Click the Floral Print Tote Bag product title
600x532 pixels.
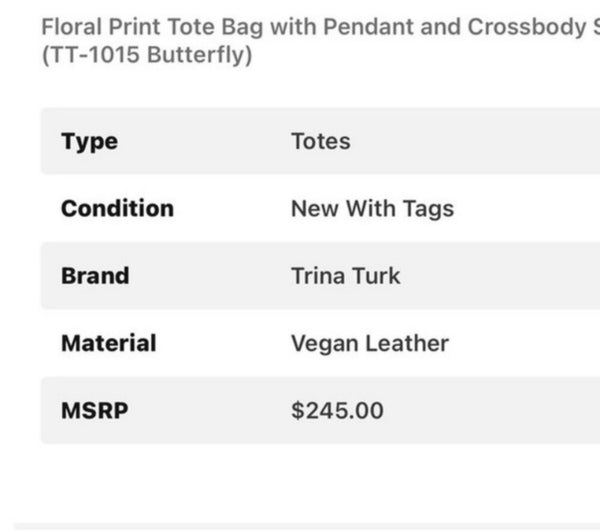321,28
